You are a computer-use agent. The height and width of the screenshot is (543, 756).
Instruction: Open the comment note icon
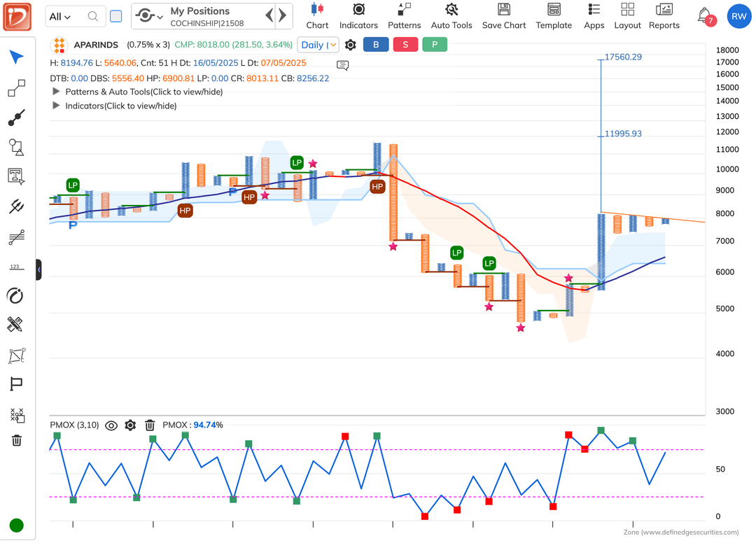coord(343,65)
